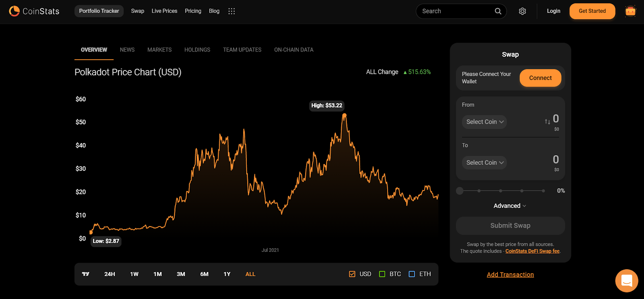This screenshot has width=644, height=299.
Task: Open the CoinStats DeFi Swap fee link
Action: [x=533, y=251]
